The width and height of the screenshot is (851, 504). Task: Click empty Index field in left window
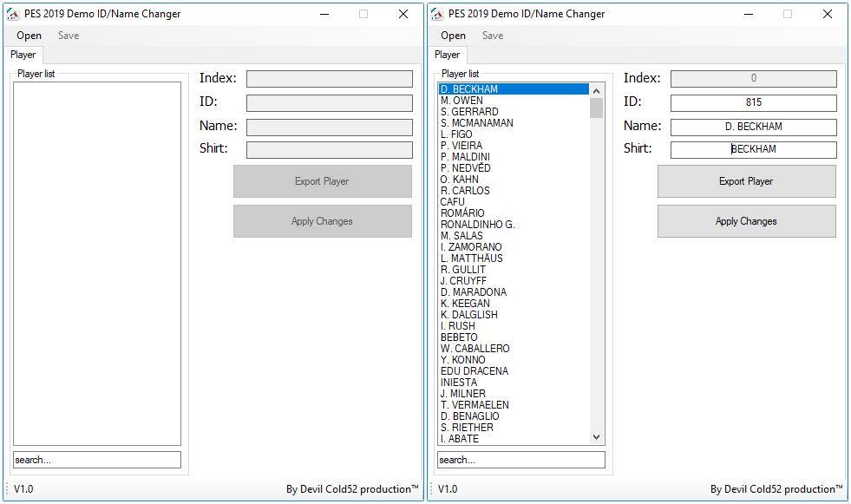330,79
